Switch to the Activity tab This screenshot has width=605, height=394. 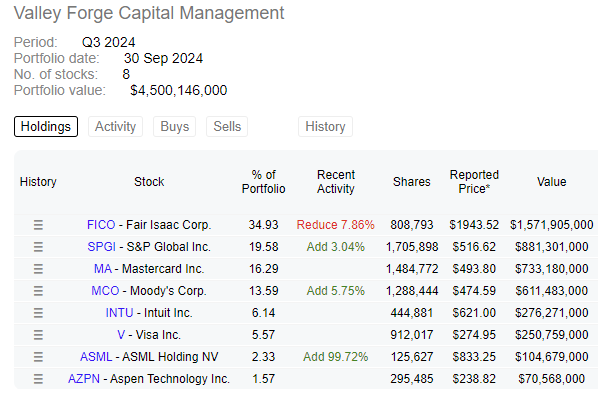pos(115,127)
